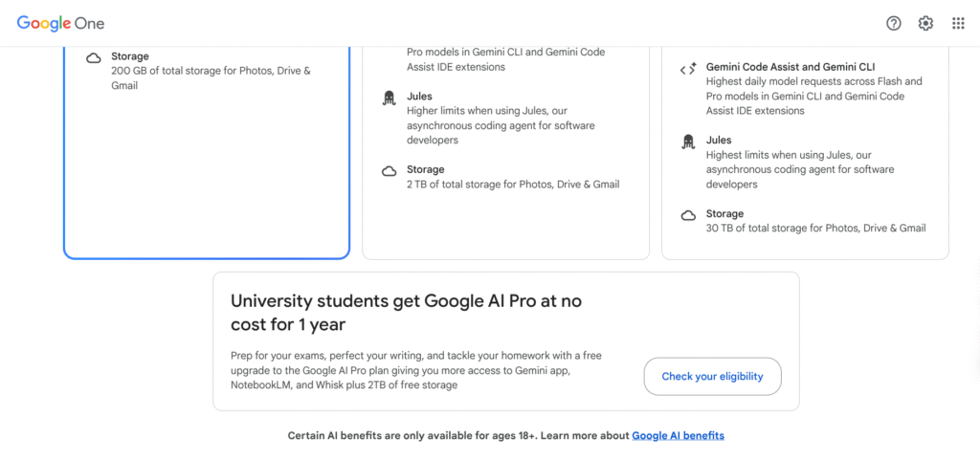This screenshot has width=980, height=461.
Task: Click the Google One logo
Action: coord(60,23)
